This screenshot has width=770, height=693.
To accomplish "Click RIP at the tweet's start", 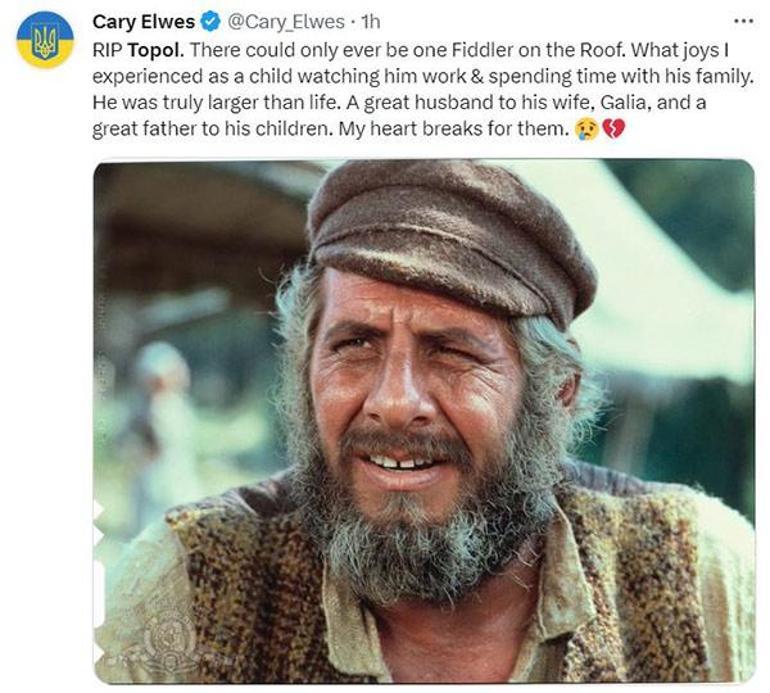I will point(109,48).
